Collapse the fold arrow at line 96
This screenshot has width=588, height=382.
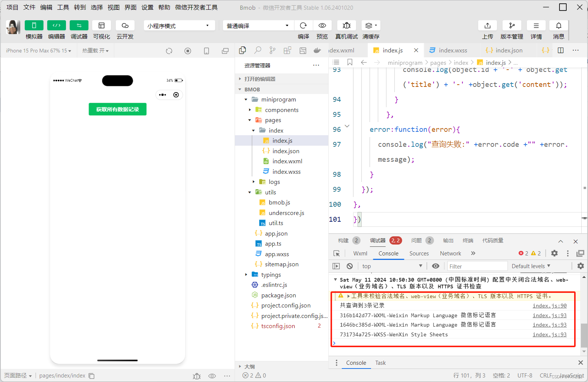point(347,126)
